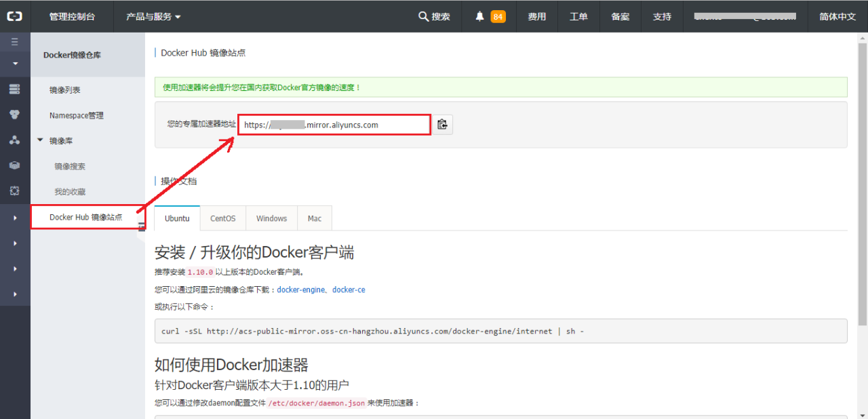
Task: Copy the accelerator URL using the copy icon
Action: coord(441,124)
